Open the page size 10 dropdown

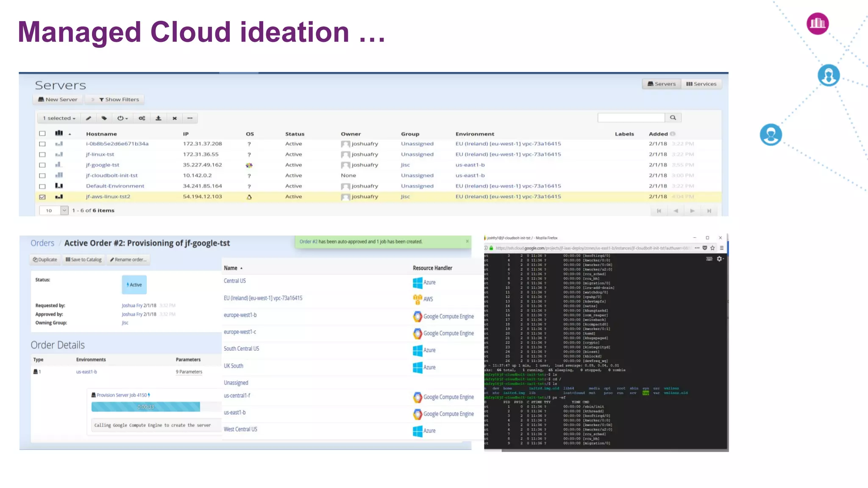click(54, 211)
